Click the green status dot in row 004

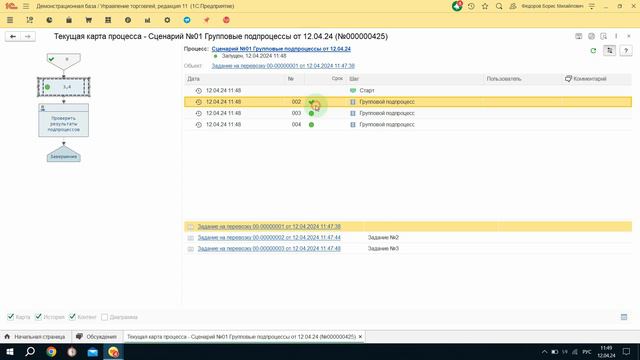point(311,124)
